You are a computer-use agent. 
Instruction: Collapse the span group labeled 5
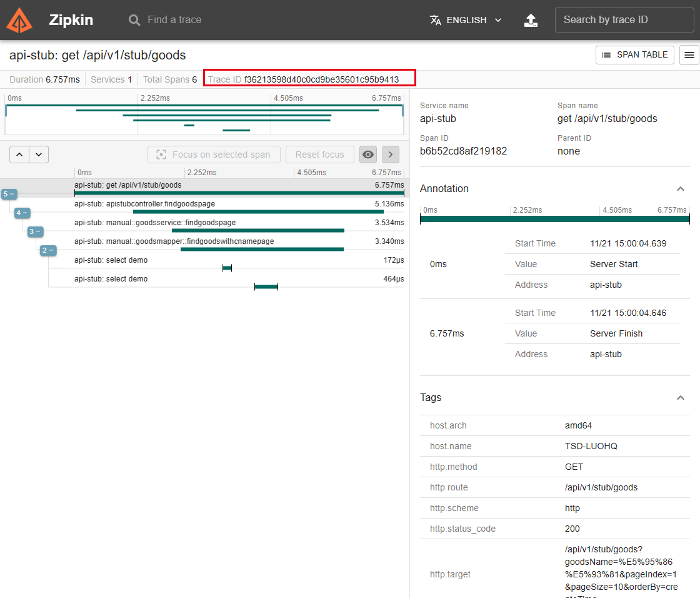[x=9, y=194]
